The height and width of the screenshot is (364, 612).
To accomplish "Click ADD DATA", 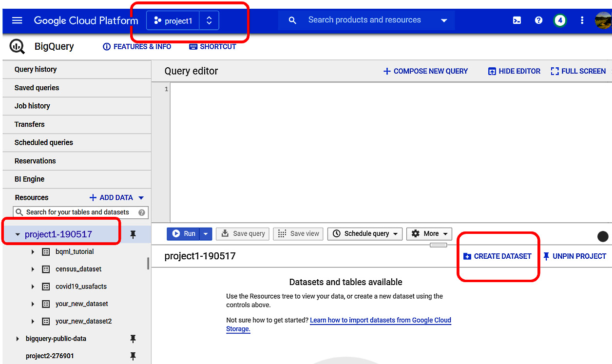I will [x=111, y=198].
